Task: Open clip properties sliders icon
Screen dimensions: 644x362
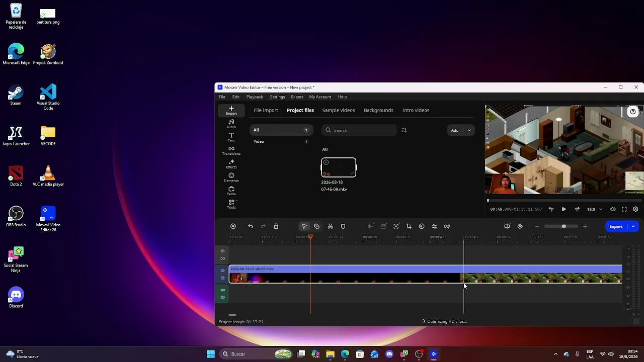Action: click(x=434, y=226)
